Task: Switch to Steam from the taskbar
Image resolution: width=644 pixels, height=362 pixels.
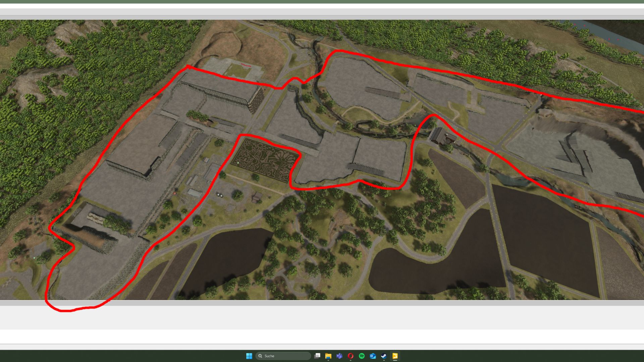Action: click(x=384, y=356)
